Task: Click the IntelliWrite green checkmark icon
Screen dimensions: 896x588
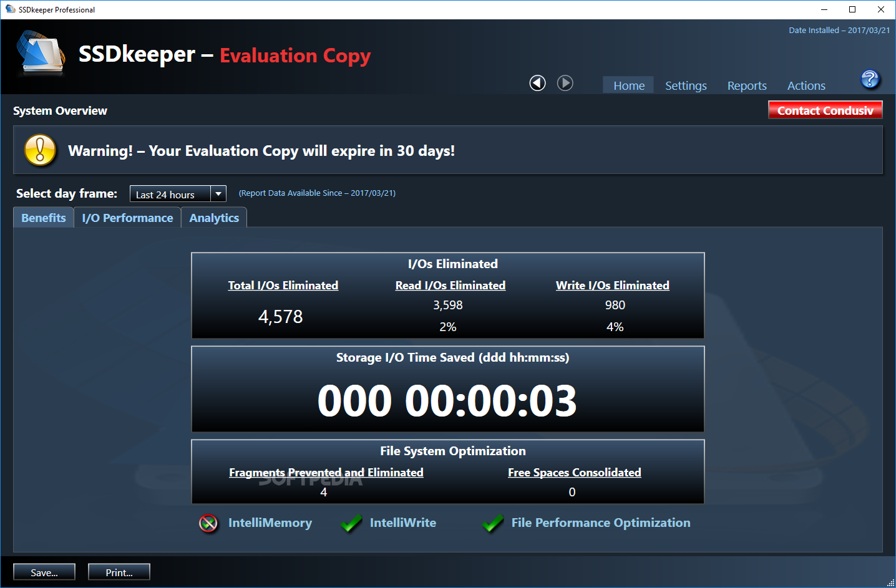Action: coord(351,523)
